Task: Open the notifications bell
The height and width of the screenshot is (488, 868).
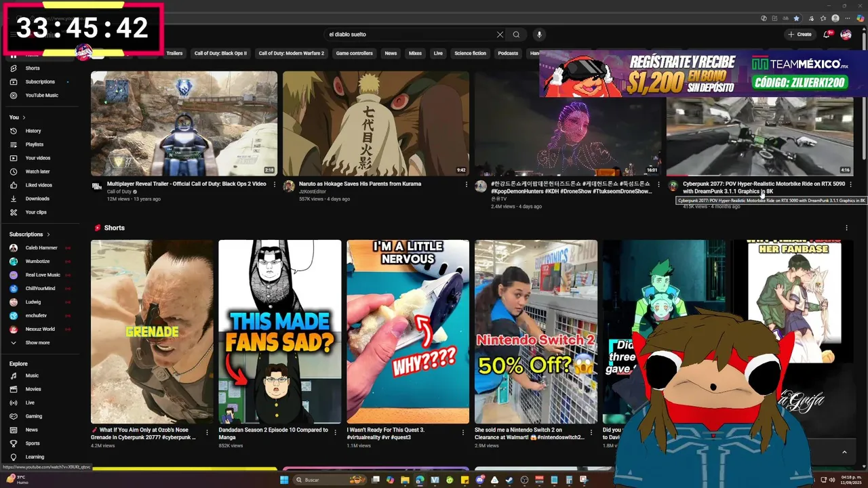Action: click(827, 35)
